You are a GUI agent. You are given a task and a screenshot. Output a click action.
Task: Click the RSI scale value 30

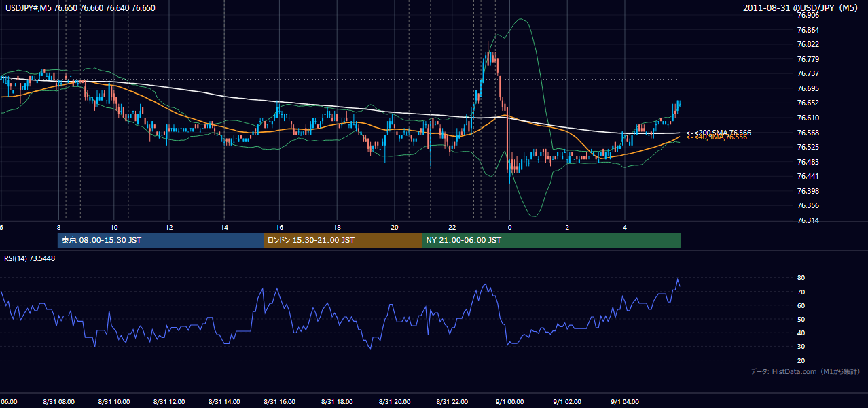point(801,347)
